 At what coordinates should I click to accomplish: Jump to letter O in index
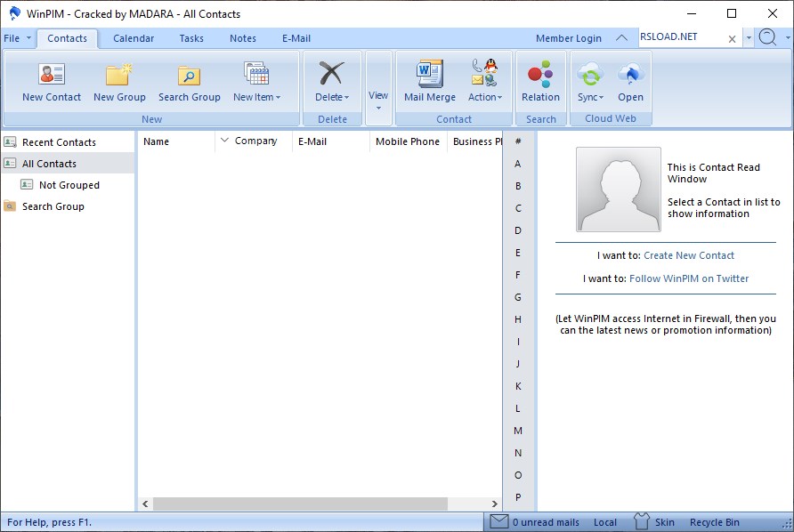(517, 475)
